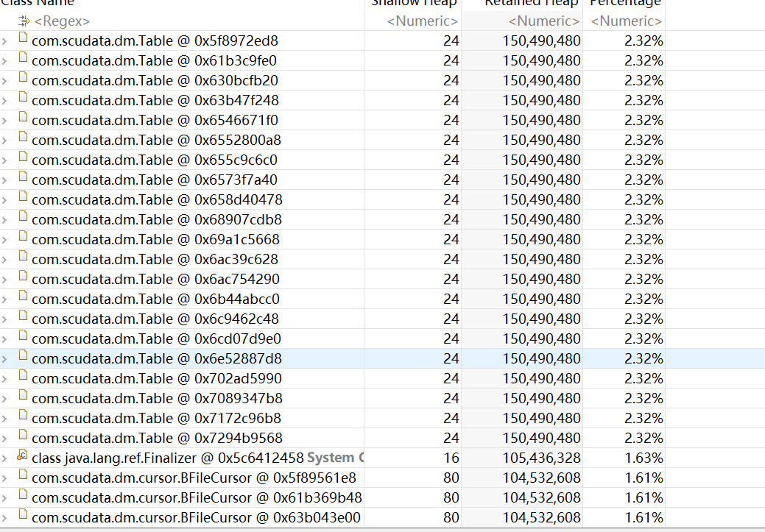Click percentage 1.61% of BFileCursor @ 0x63b043e00

(644, 518)
